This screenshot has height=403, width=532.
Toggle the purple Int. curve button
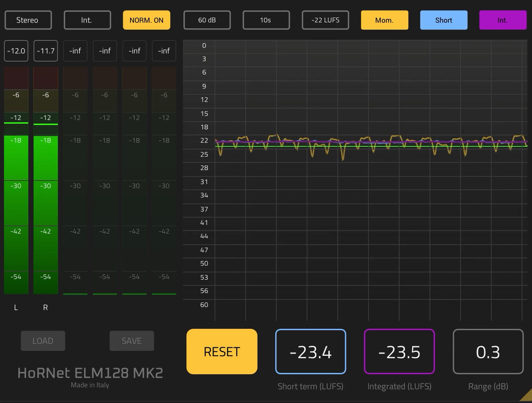pyautogui.click(x=503, y=20)
